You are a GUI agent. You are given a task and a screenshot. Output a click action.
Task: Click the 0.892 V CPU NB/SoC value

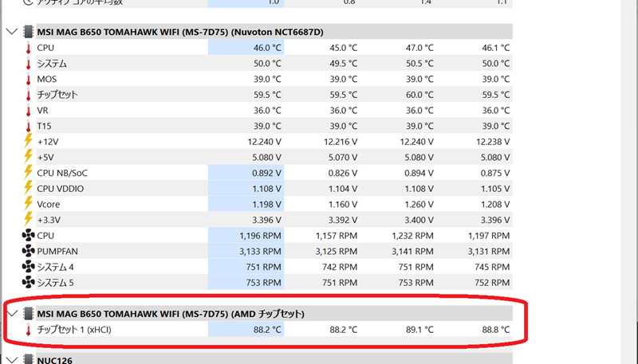[266, 173]
